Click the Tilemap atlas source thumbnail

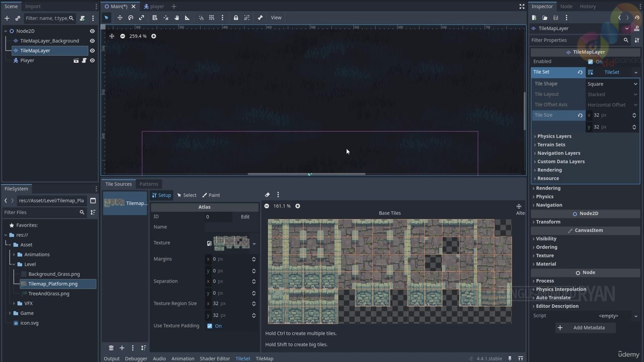[125, 203]
